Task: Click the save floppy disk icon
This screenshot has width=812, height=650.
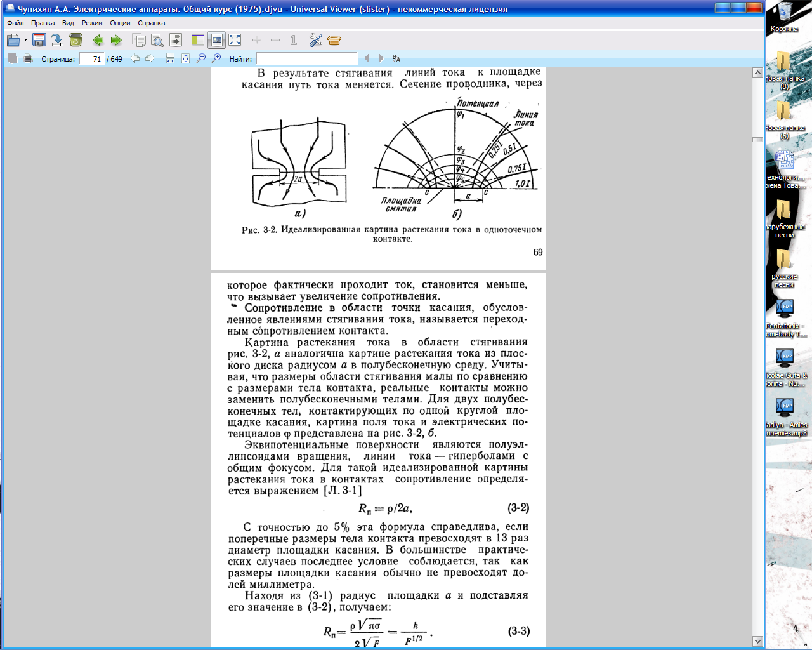Action: click(39, 40)
